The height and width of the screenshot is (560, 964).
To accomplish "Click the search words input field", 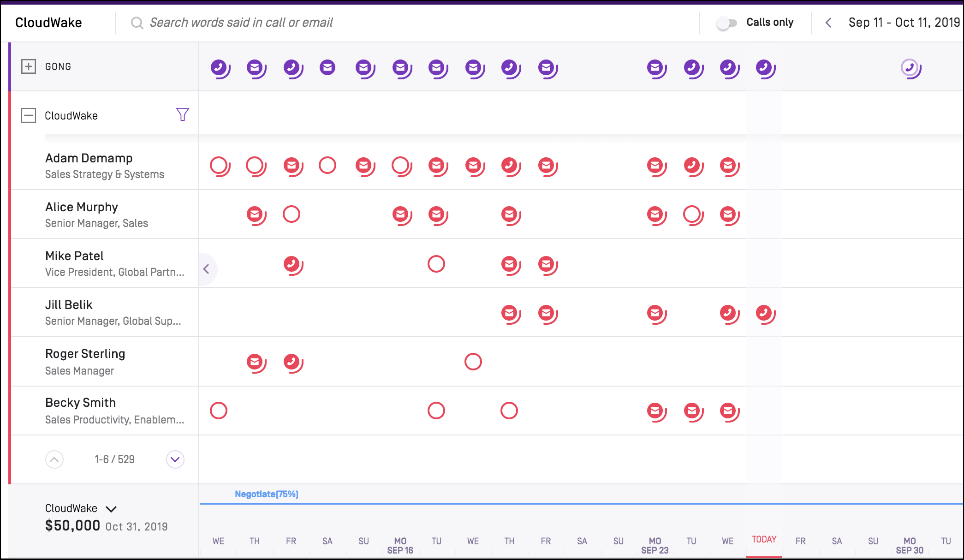I will click(x=241, y=23).
